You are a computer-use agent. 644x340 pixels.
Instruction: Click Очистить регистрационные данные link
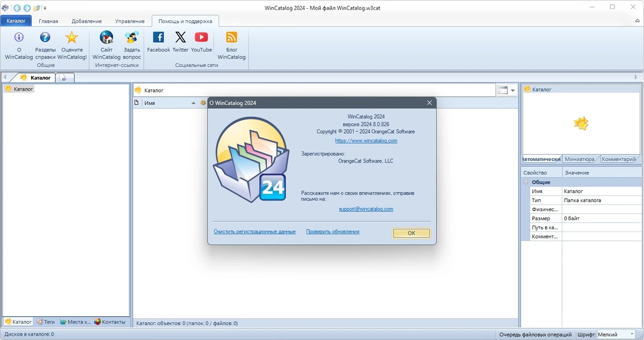[x=254, y=232]
